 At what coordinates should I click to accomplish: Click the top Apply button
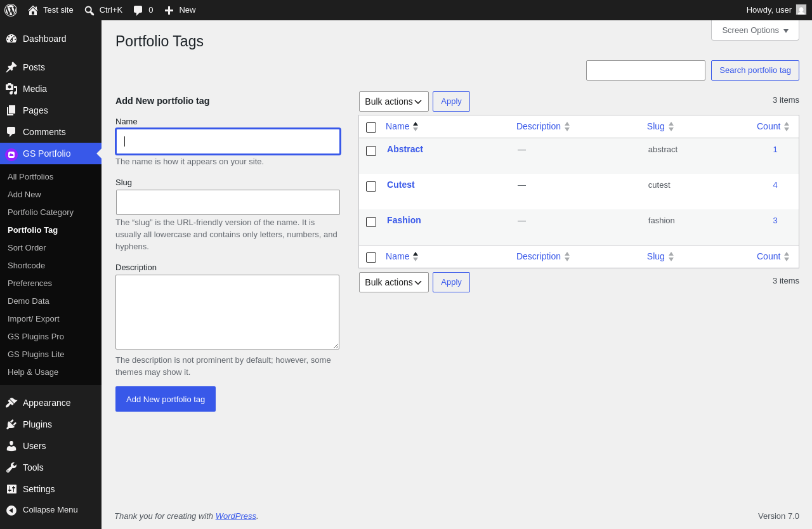(451, 101)
